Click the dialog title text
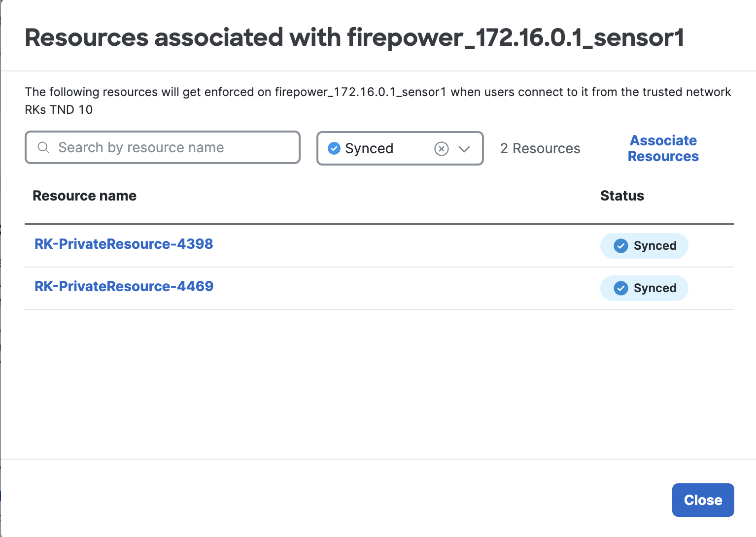 click(x=354, y=37)
